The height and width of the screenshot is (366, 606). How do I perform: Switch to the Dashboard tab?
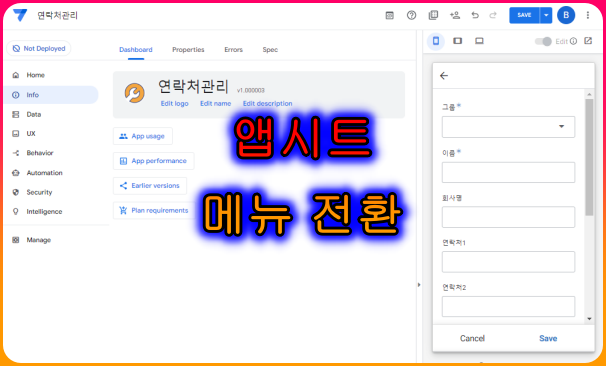coord(136,49)
